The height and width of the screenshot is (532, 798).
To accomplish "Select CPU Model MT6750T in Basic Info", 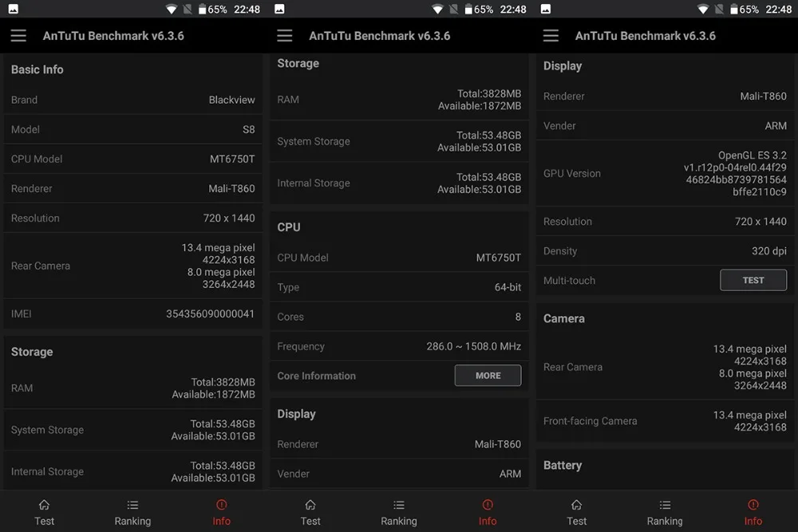I will click(232, 159).
